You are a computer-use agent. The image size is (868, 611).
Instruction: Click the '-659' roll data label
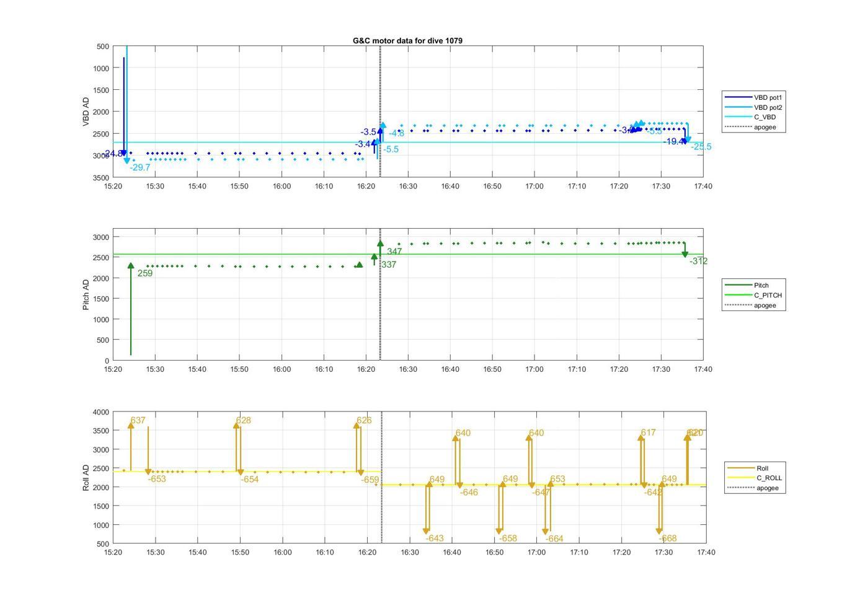point(370,480)
